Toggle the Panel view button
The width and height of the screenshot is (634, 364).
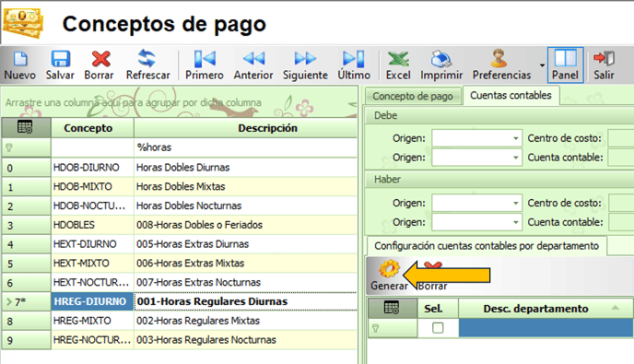[x=565, y=65]
